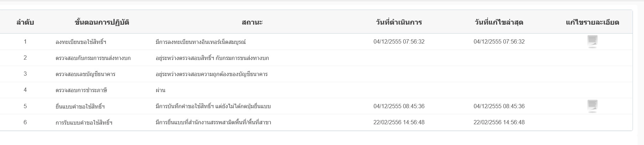Select the ตรวจสอบการชำระภาษี step
Viewport: 644px width, 145px height.
[x=81, y=90]
